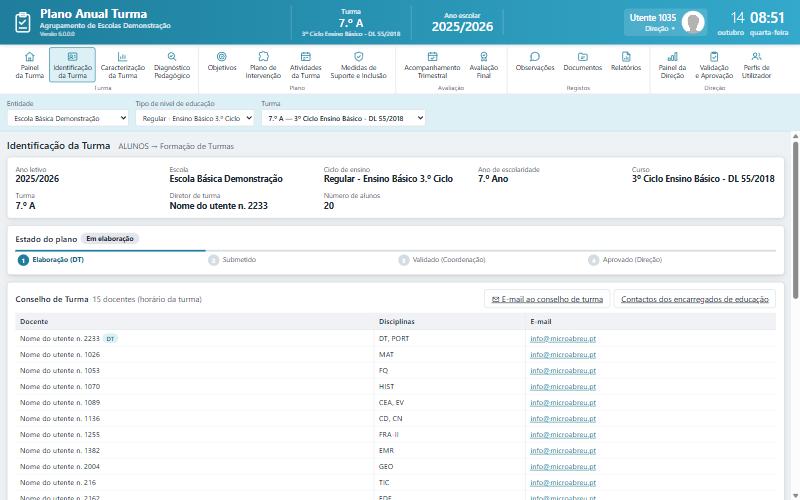The width and height of the screenshot is (800, 500).
Task: Select row Nome do utente n. 1053
Action: click(x=395, y=371)
